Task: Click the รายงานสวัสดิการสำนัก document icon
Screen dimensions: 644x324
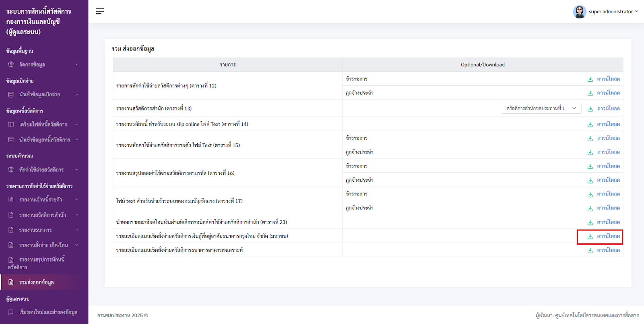Action: [x=11, y=215]
